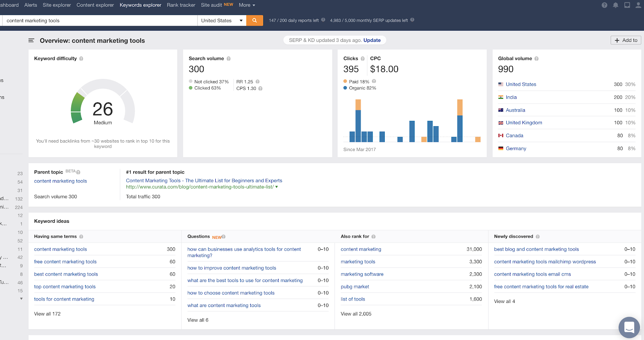This screenshot has width=644, height=340.
Task: Open notifications bell icon
Action: tap(615, 5)
